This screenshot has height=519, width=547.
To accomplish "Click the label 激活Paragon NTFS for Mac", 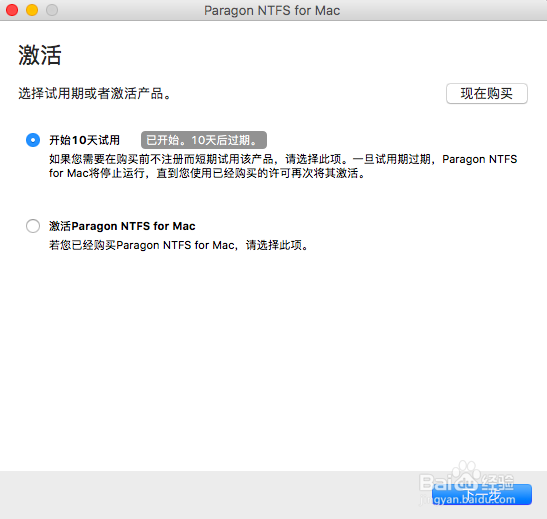I will coord(122,226).
